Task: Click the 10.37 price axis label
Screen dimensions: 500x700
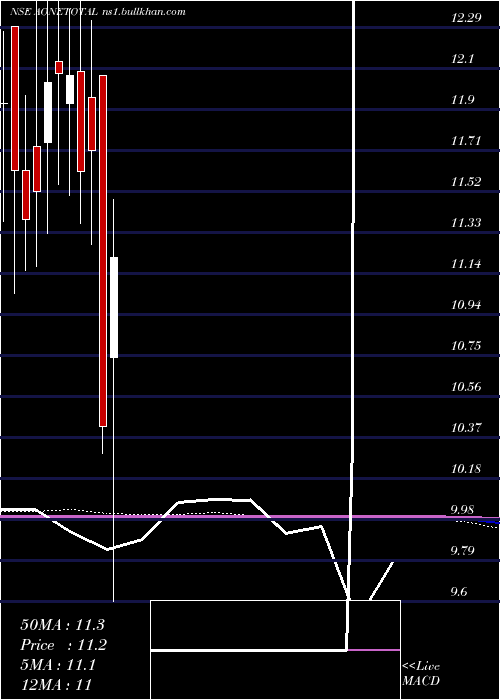Action: 466,427
